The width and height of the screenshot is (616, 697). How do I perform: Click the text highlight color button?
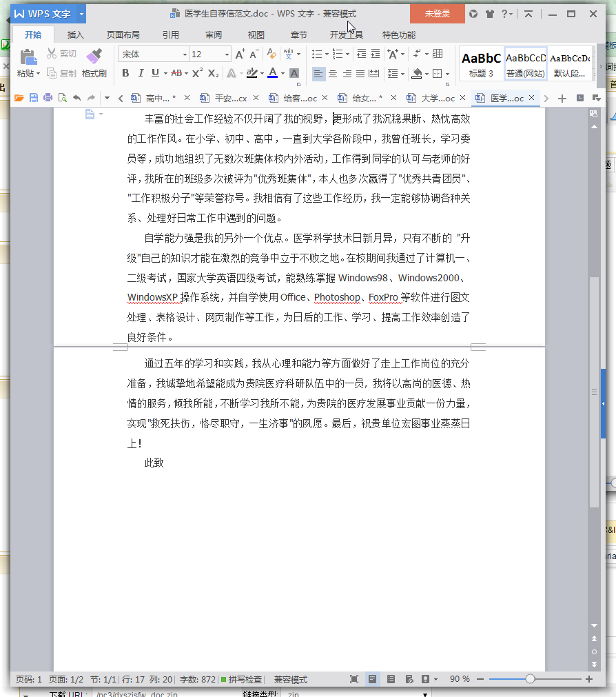(251, 73)
